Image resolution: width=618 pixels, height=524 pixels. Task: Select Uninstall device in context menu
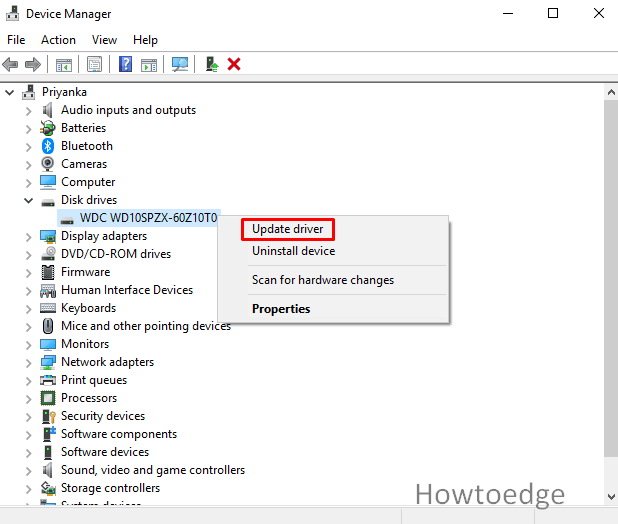pyautogui.click(x=293, y=251)
